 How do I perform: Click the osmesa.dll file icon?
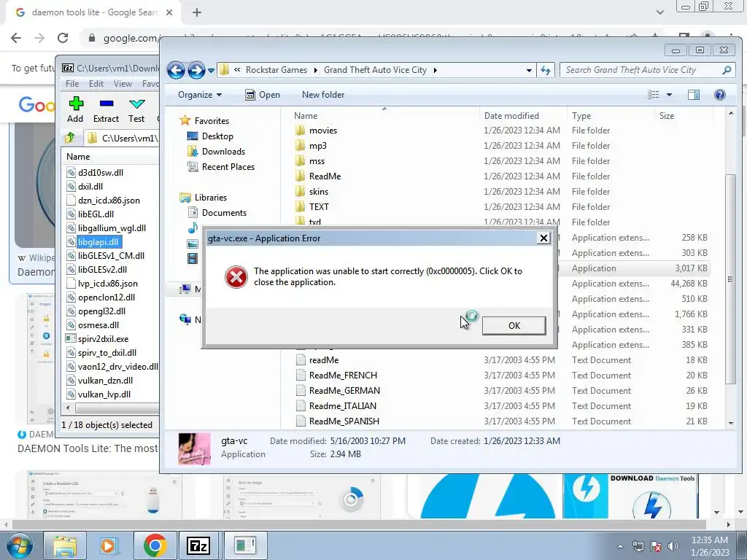click(71, 324)
